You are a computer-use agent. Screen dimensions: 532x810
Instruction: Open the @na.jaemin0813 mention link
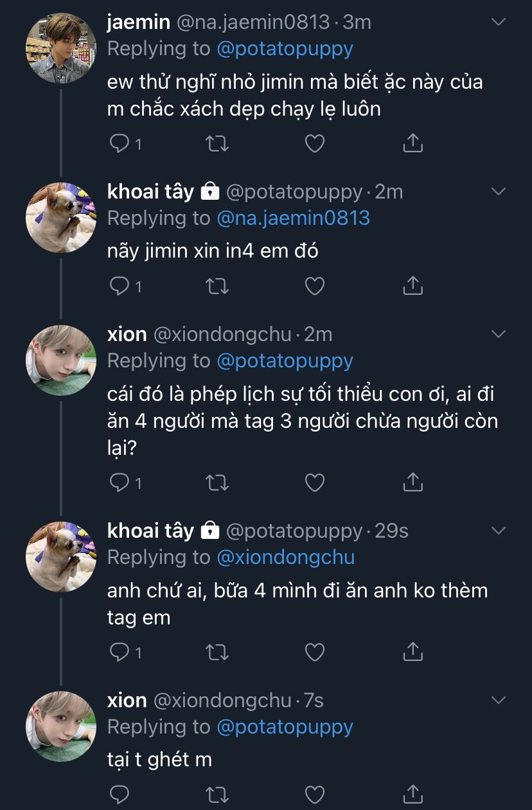click(294, 218)
